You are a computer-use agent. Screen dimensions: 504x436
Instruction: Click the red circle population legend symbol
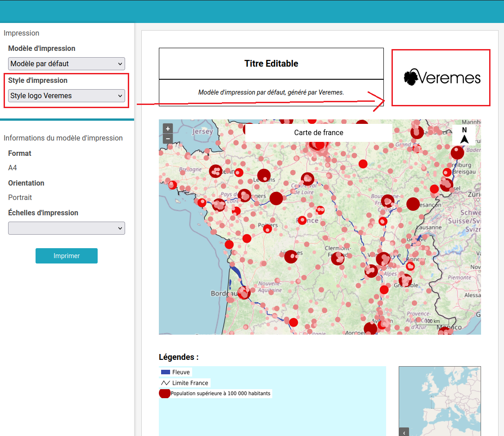coord(165,393)
